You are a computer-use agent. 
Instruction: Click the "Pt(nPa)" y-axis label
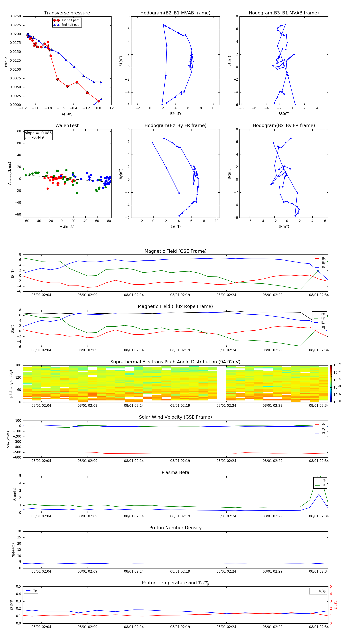(x=6, y=61)
